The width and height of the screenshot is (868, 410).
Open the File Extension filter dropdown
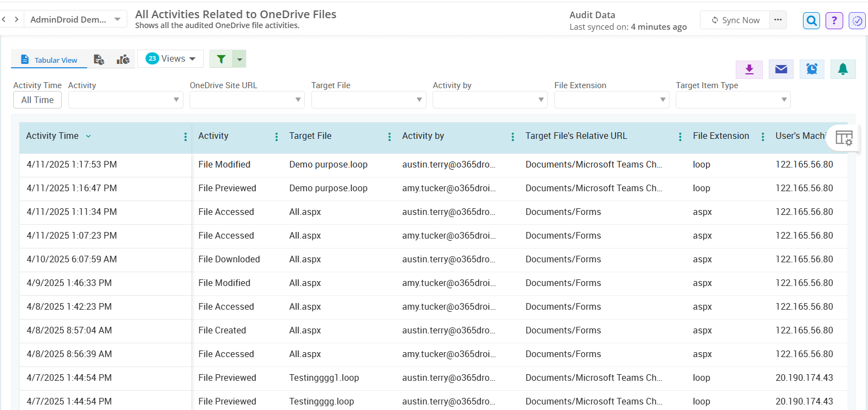(x=612, y=100)
